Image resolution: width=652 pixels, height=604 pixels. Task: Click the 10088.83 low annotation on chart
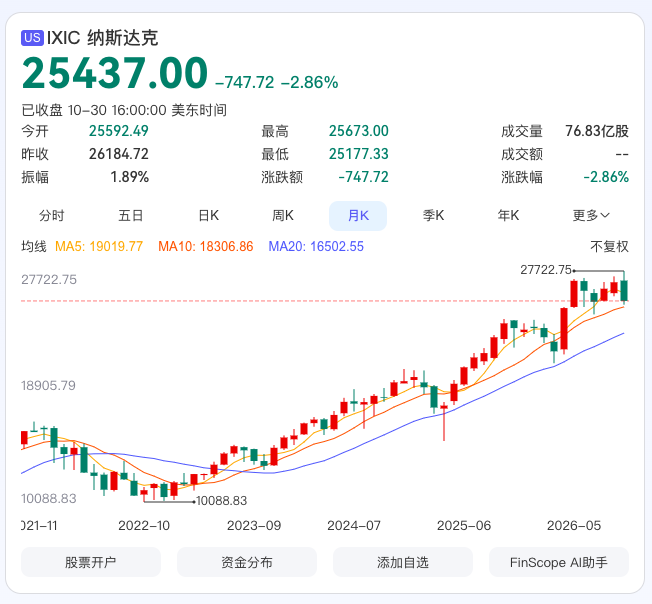(x=222, y=500)
